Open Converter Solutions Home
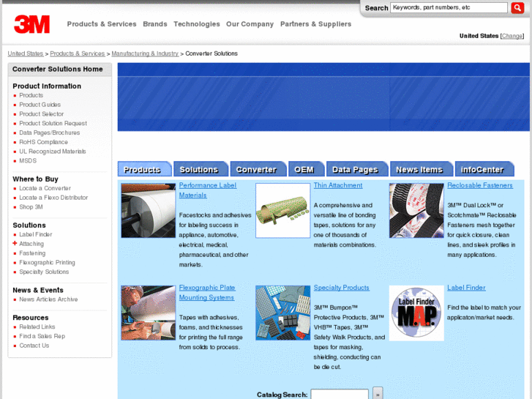 point(57,70)
